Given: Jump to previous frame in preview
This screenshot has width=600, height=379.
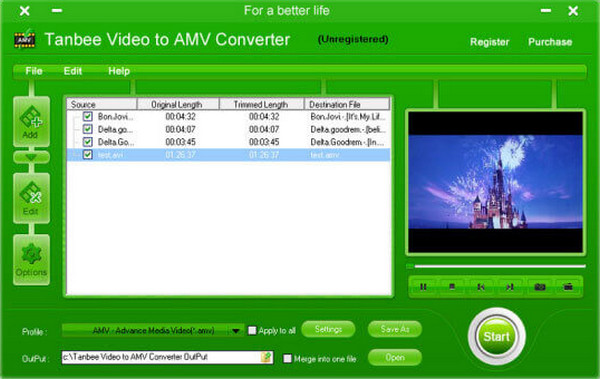Looking at the screenshot, I should pyautogui.click(x=481, y=286).
